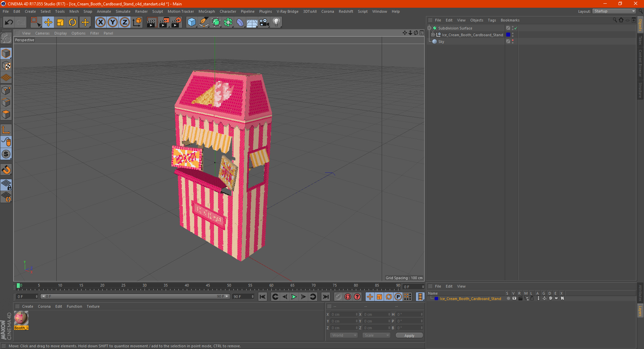Image resolution: width=644 pixels, height=349 pixels.
Task: Open Objects panel Bookmarks menu
Action: [510, 20]
